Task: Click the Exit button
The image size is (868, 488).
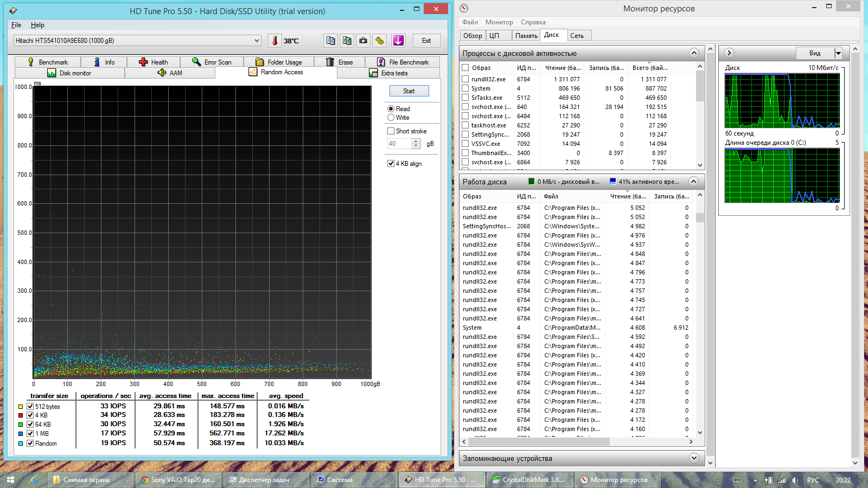Action: [x=426, y=41]
